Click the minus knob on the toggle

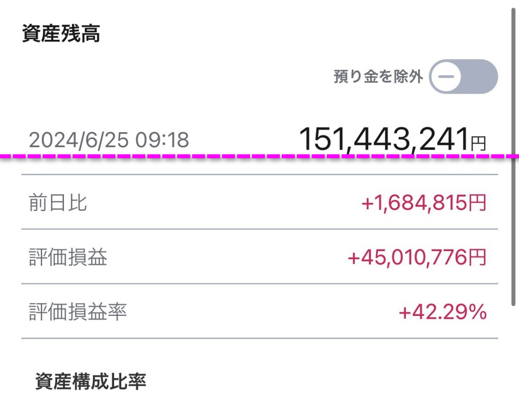(446, 76)
